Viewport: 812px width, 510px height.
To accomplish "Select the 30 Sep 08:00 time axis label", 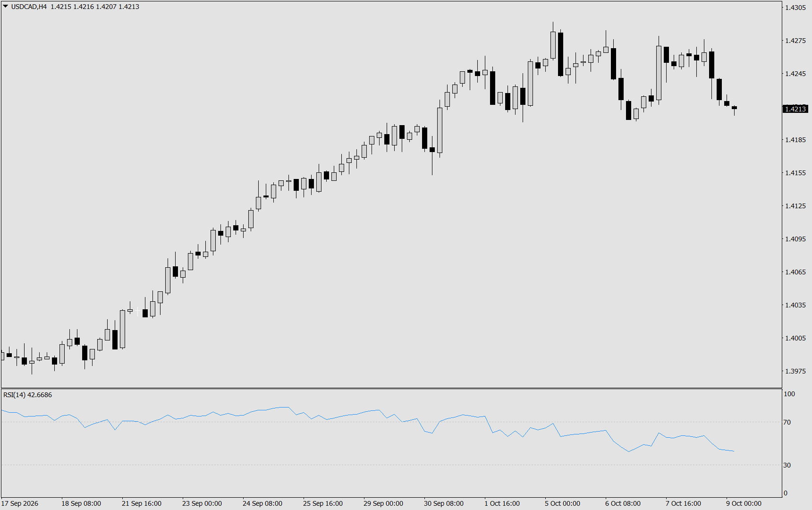I will pyautogui.click(x=444, y=503).
